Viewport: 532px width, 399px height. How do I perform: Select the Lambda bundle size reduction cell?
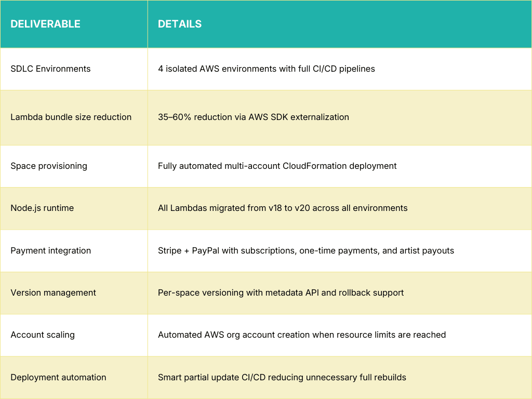click(71, 117)
